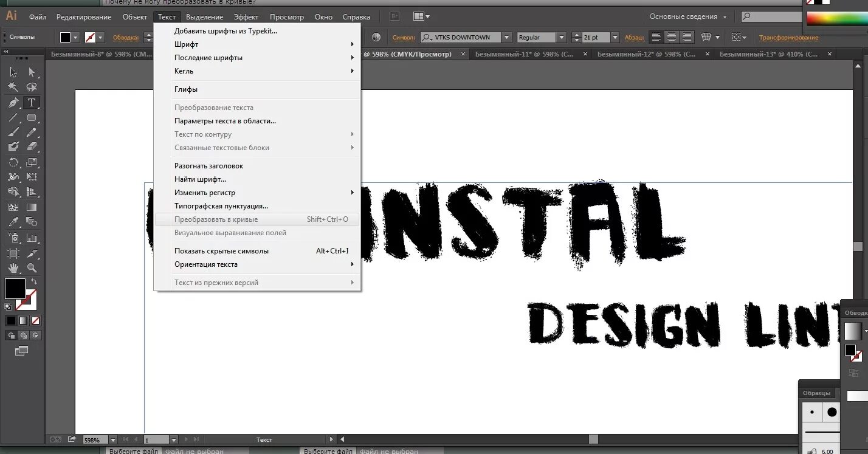
Task: Select the Line Segment tool
Action: pos(13,117)
